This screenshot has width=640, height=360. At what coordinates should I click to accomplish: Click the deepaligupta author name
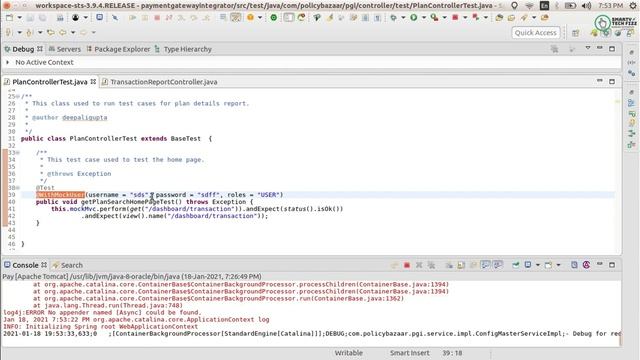[x=84, y=118]
